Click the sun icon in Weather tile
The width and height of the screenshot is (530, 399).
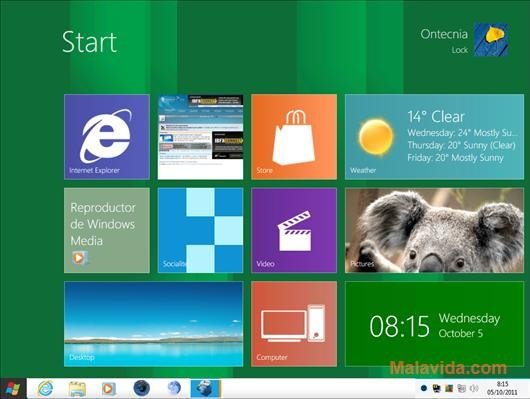(x=376, y=136)
